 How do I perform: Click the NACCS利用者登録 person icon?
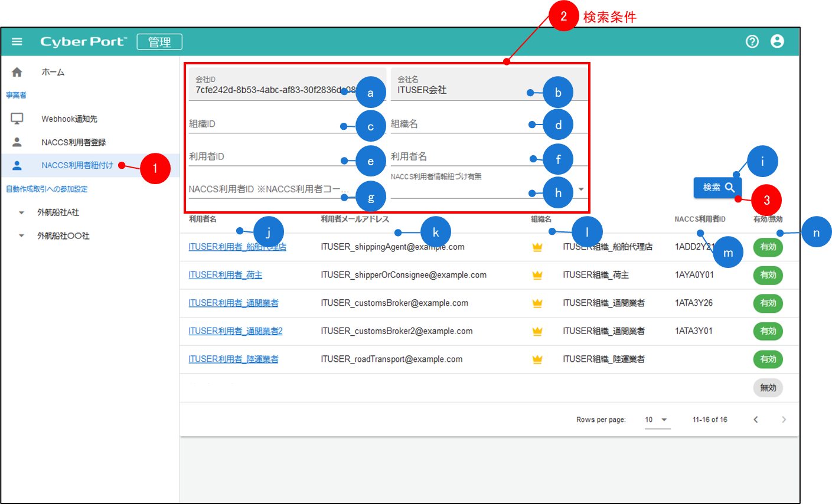click(x=17, y=142)
